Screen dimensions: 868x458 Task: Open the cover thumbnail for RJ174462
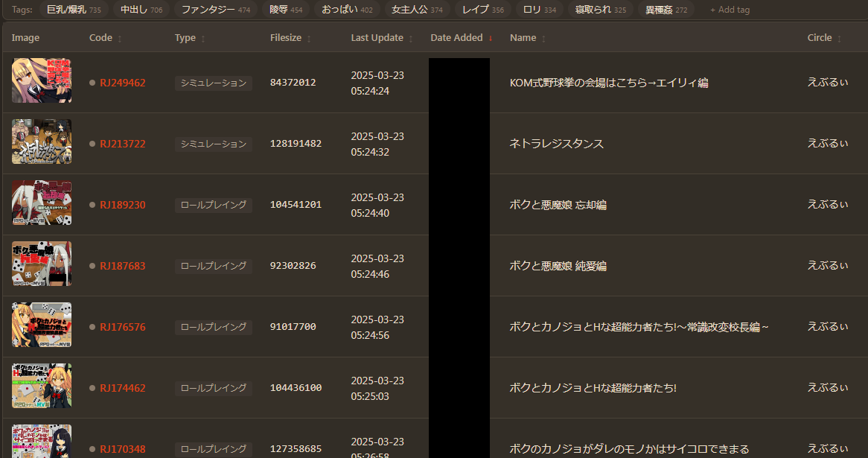click(x=42, y=386)
